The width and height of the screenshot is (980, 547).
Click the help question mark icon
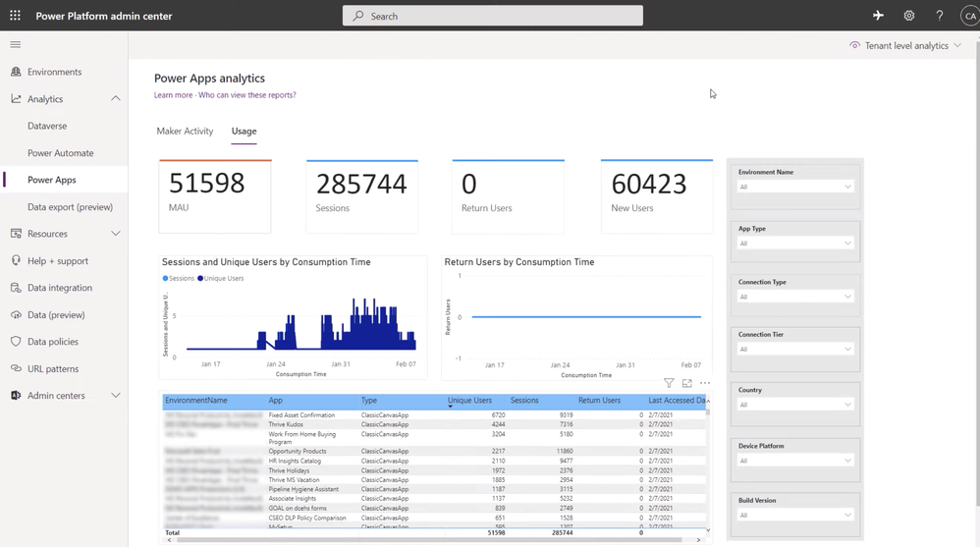939,16
